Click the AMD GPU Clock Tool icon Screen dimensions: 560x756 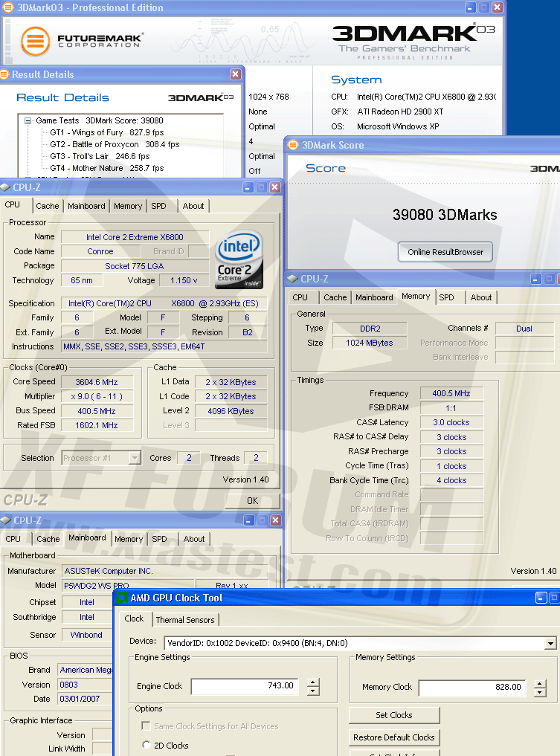122,598
